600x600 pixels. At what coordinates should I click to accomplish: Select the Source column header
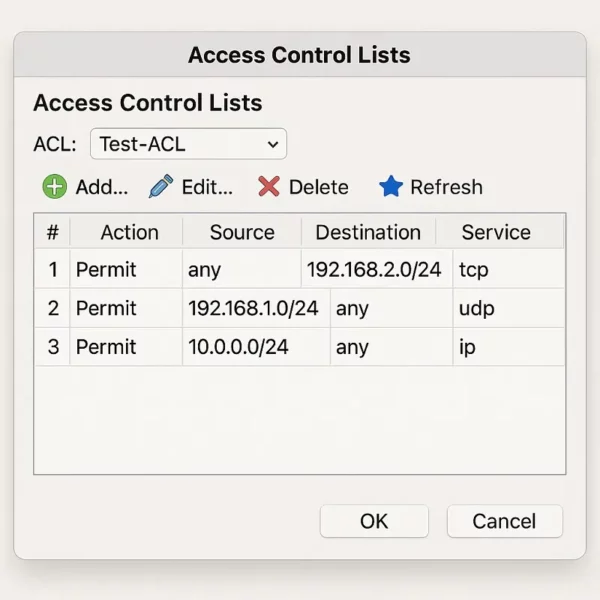click(x=242, y=232)
